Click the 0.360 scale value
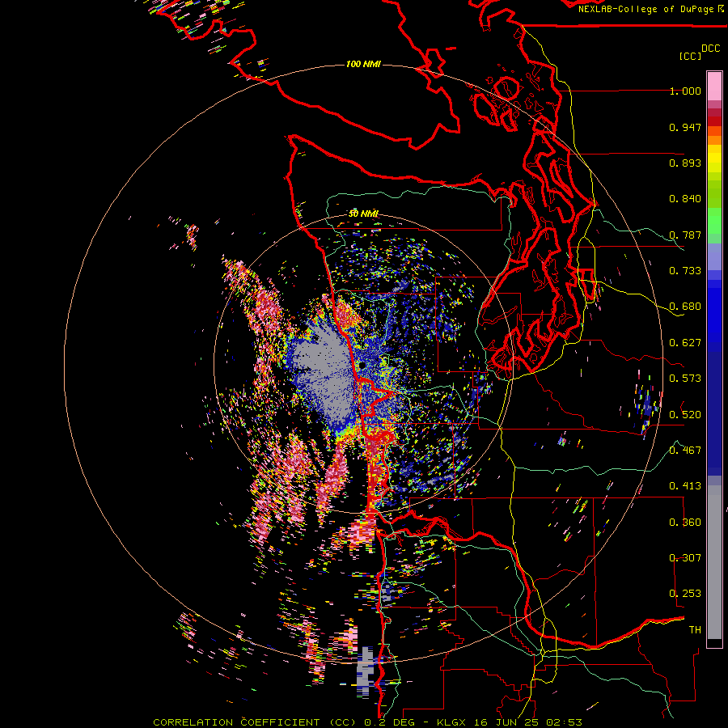The height and width of the screenshot is (728, 728). 685,522
